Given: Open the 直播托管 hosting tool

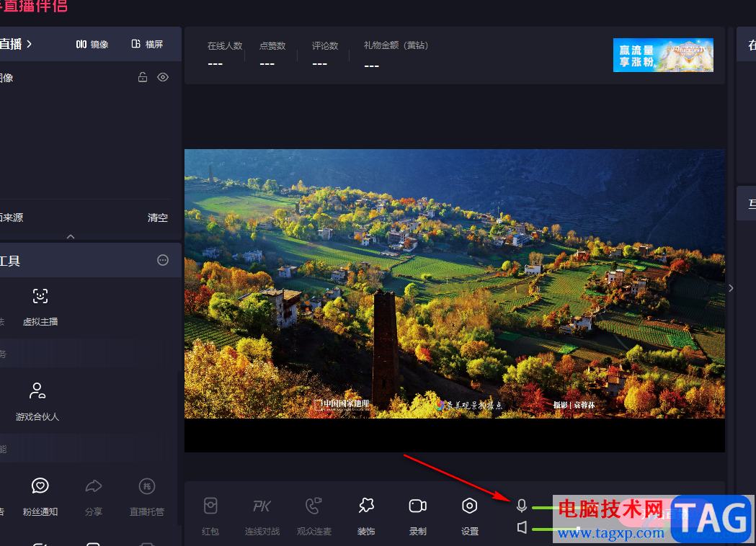Looking at the screenshot, I should click(x=146, y=497).
